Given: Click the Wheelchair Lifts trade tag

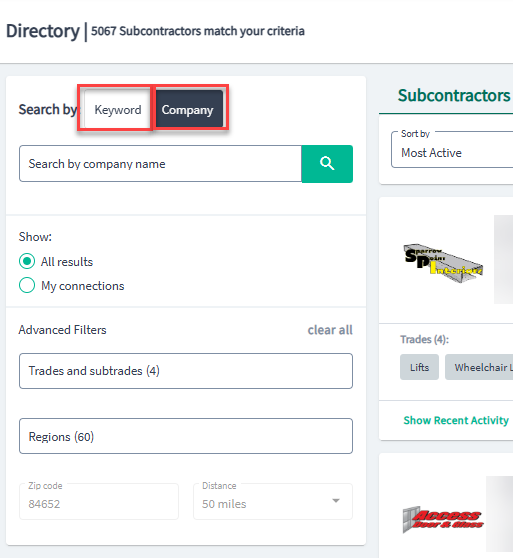Looking at the screenshot, I should point(479,367).
